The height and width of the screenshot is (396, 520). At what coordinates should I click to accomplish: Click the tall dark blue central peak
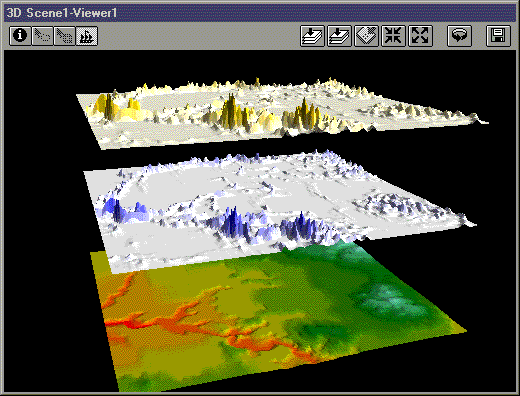234,222
